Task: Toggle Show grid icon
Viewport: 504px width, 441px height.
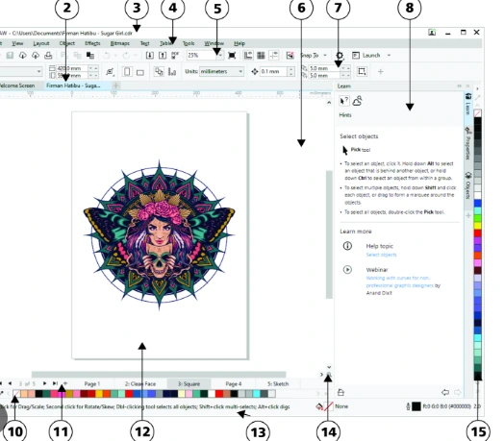Action: [x=261, y=56]
